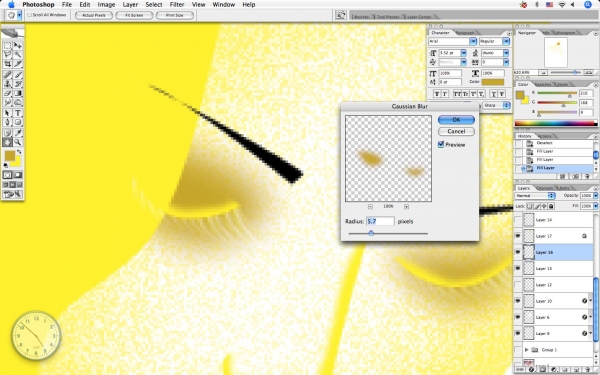
Task: Hide Layer 16 with its eye icon
Action: click(518, 252)
